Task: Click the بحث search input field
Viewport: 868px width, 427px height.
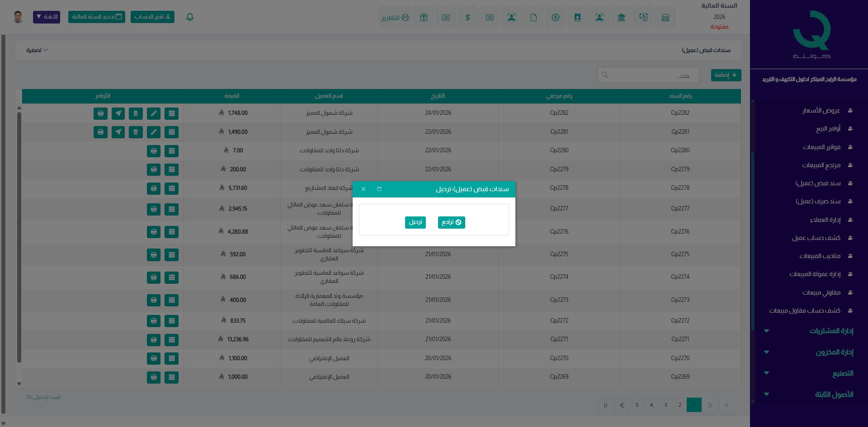Action: tap(648, 75)
